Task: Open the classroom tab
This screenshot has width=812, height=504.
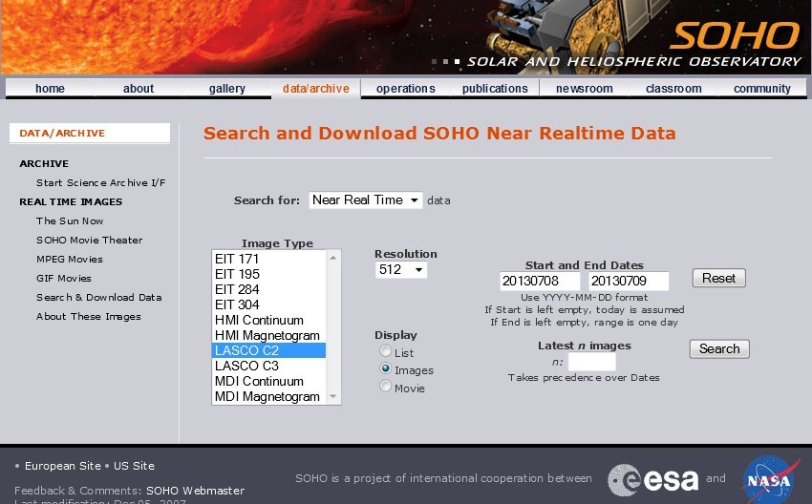Action: pos(673,89)
